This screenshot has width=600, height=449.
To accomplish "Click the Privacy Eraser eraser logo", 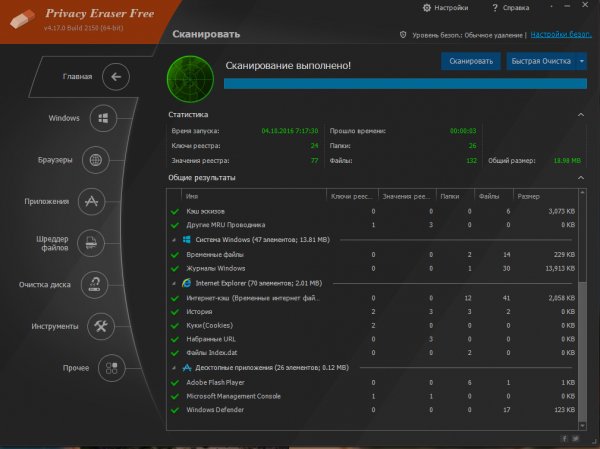I will 22,19.
